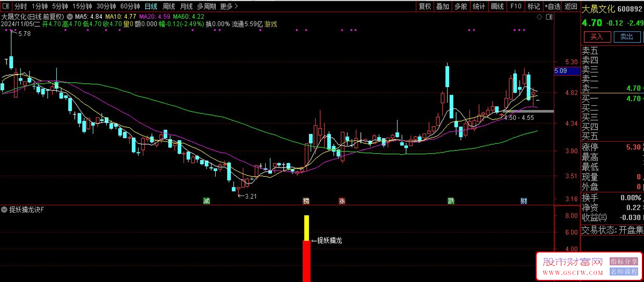
Task: Click the 减 event marker on chart
Action: click(207, 201)
